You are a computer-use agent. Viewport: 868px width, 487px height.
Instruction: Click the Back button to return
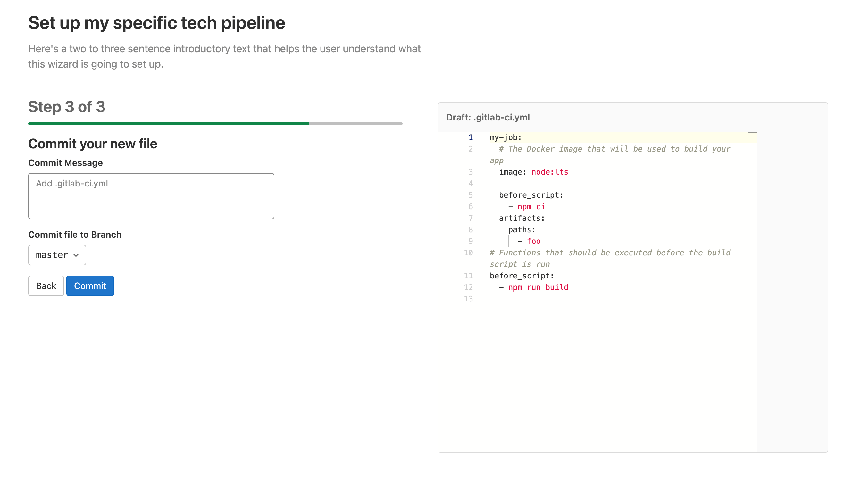(46, 285)
